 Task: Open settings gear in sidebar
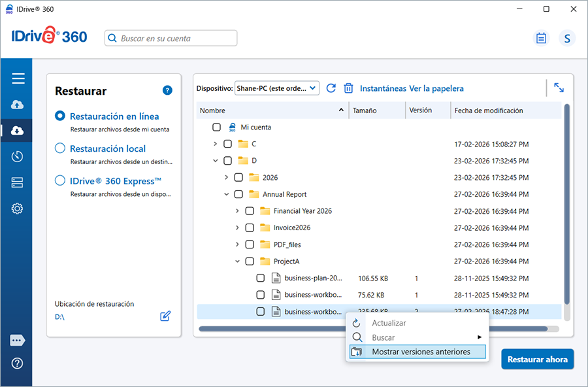click(18, 209)
